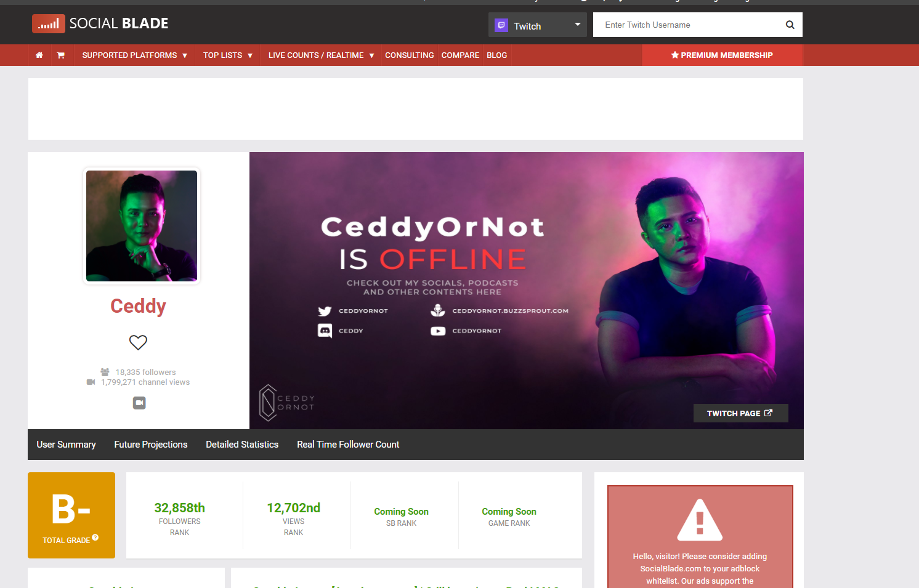
Task: Switch to User Summary tab
Action: (67, 445)
